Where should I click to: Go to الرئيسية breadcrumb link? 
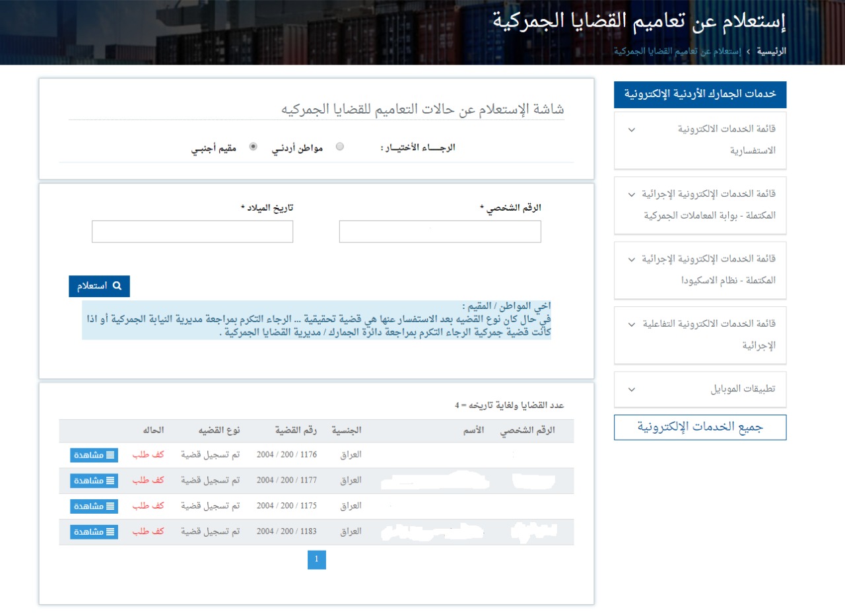tap(771, 51)
